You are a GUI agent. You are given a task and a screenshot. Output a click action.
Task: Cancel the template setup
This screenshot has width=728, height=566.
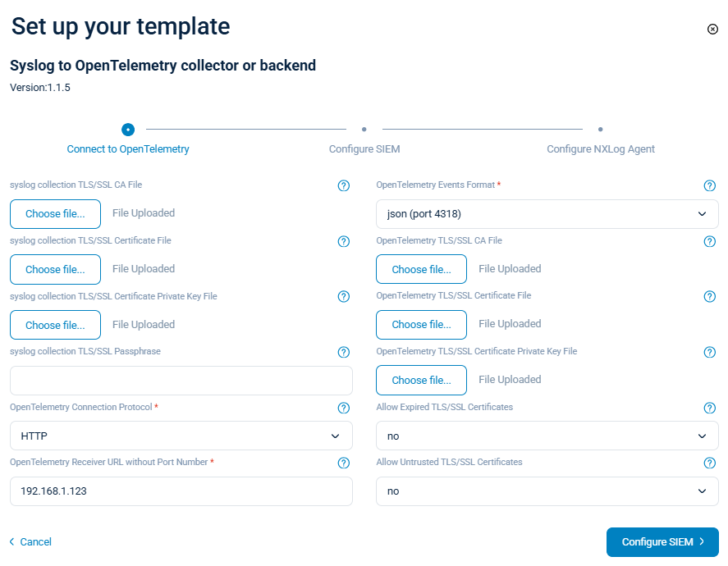coord(30,542)
